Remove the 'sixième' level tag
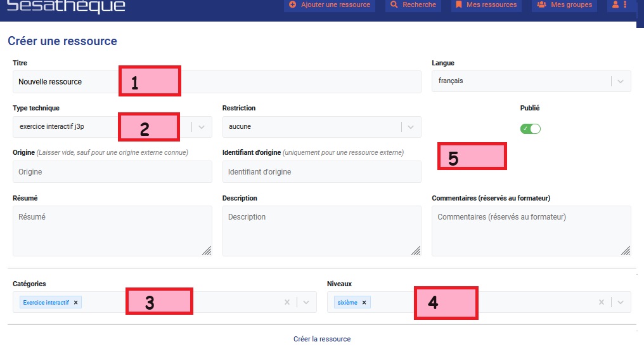 (x=364, y=303)
